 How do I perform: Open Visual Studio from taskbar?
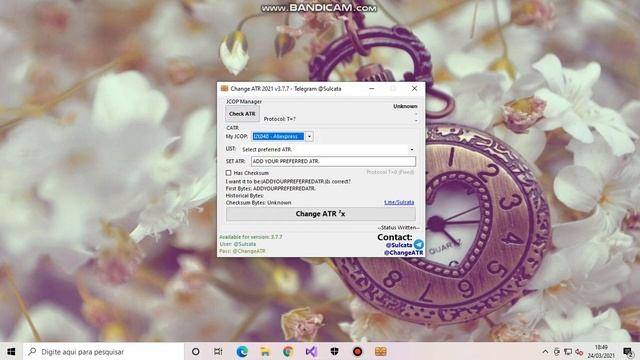coord(311,351)
